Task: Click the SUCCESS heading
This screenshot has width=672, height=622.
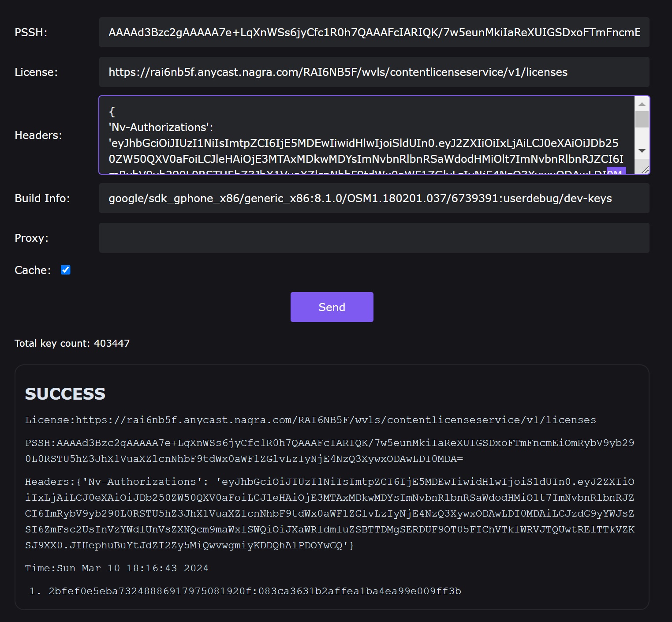Action: pyautogui.click(x=65, y=394)
